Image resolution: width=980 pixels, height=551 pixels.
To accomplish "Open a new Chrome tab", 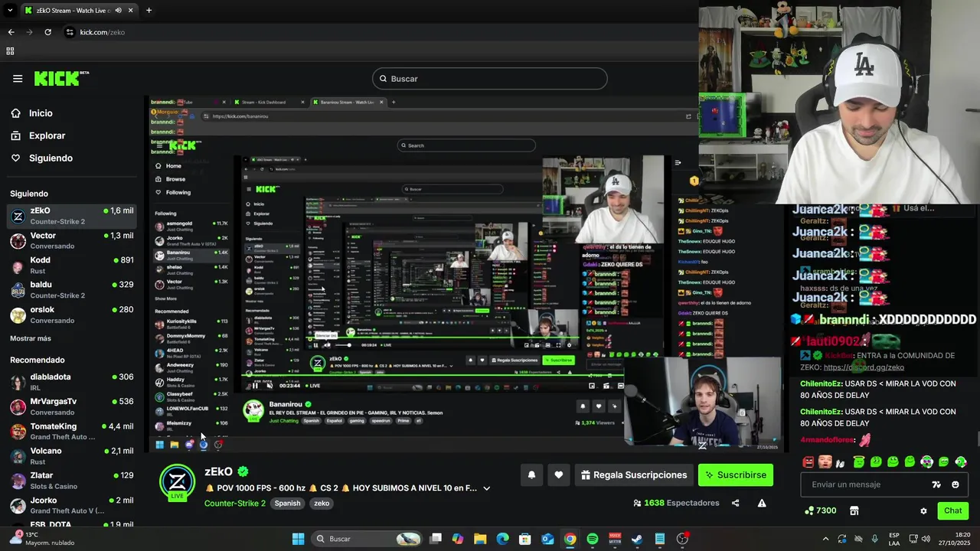I will coord(149,11).
